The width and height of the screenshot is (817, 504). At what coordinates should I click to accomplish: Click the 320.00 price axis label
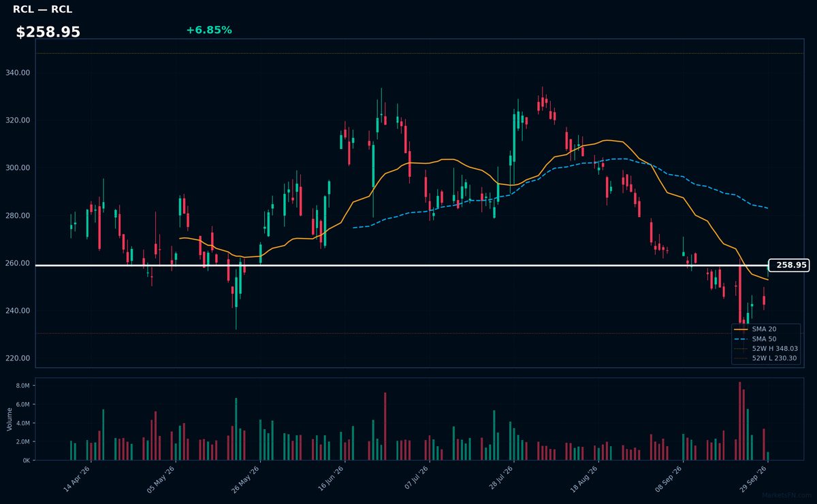pos(18,120)
